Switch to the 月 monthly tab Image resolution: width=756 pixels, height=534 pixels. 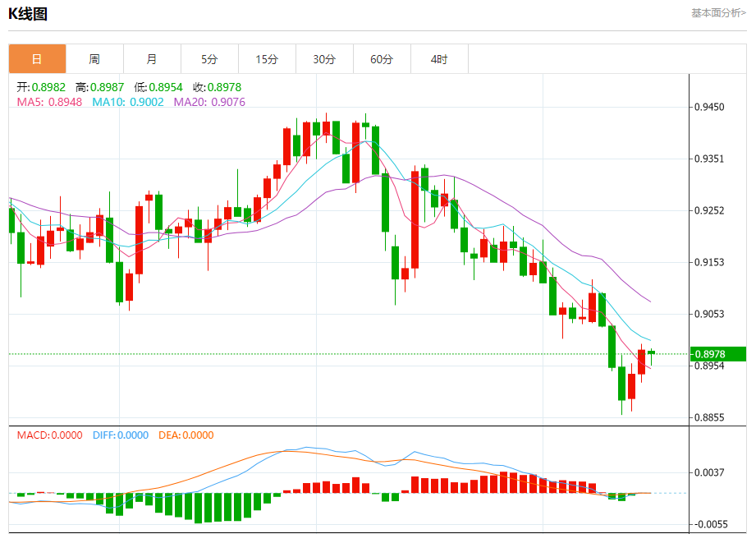coord(152,59)
